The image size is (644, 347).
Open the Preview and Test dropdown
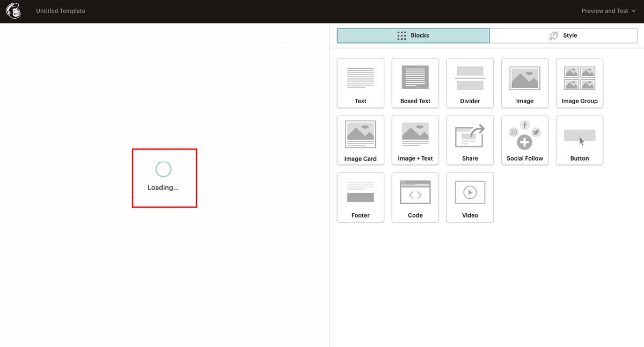tap(609, 11)
